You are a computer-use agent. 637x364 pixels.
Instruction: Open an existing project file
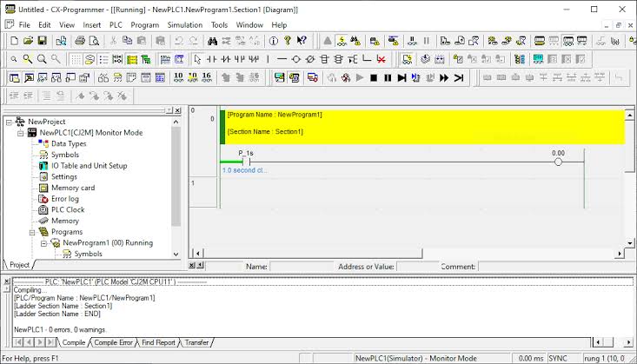coord(28,41)
